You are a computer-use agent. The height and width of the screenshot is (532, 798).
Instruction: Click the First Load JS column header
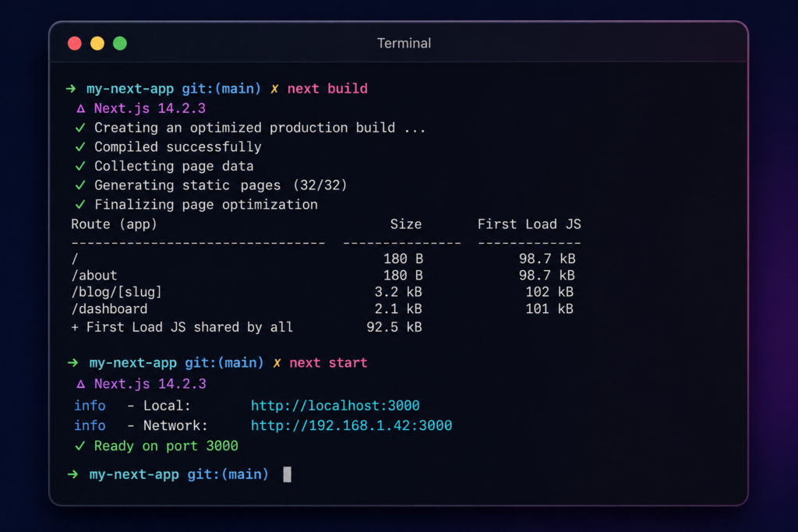click(x=529, y=224)
